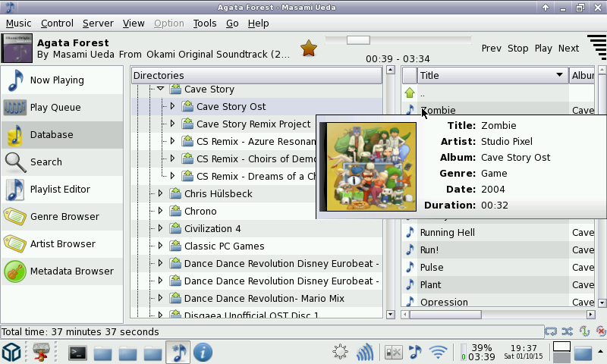
Task: Click the star favorite icon
Action: pyautogui.click(x=308, y=49)
